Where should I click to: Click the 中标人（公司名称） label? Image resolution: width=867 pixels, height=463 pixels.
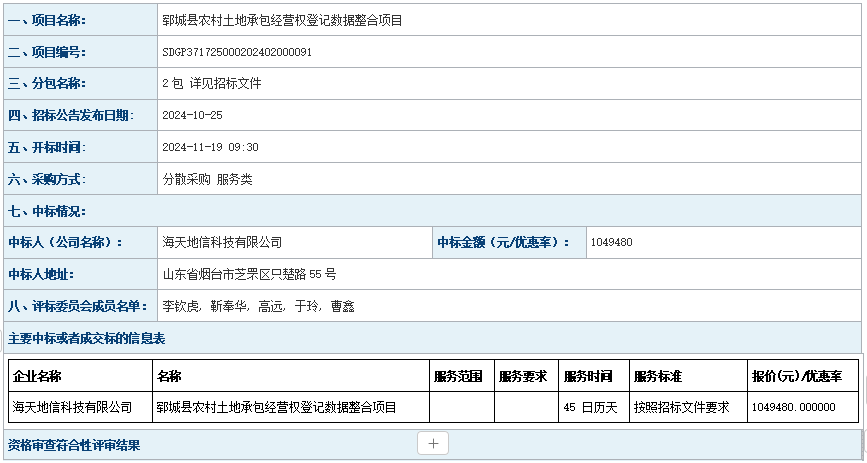(65, 242)
